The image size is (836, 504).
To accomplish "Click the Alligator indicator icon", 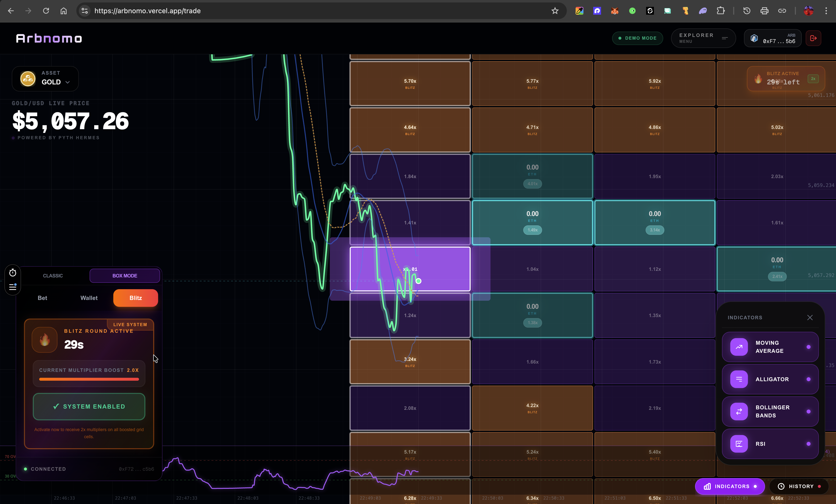I will (739, 379).
